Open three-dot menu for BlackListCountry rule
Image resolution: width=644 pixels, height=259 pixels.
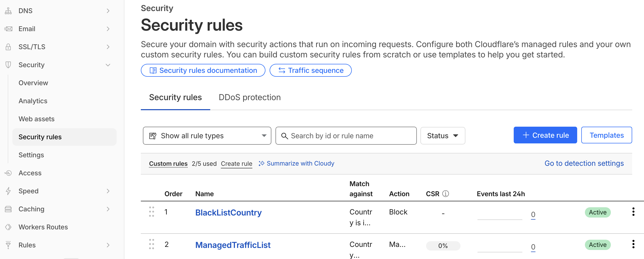click(x=633, y=212)
